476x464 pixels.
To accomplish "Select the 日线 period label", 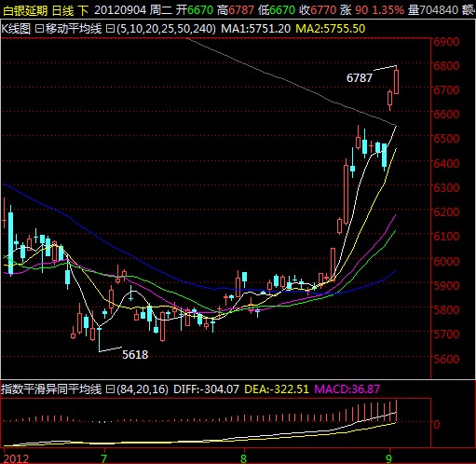I will point(63,10).
